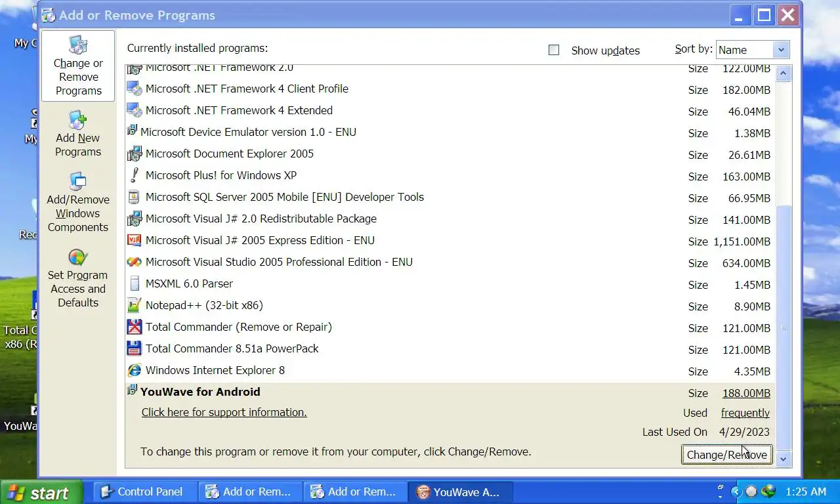Click program list scrollbar down arrow
This screenshot has width=840, height=504.
tap(783, 459)
